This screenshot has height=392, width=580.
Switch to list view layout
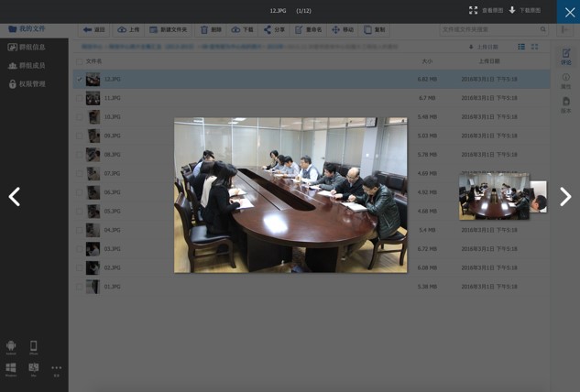click(521, 47)
